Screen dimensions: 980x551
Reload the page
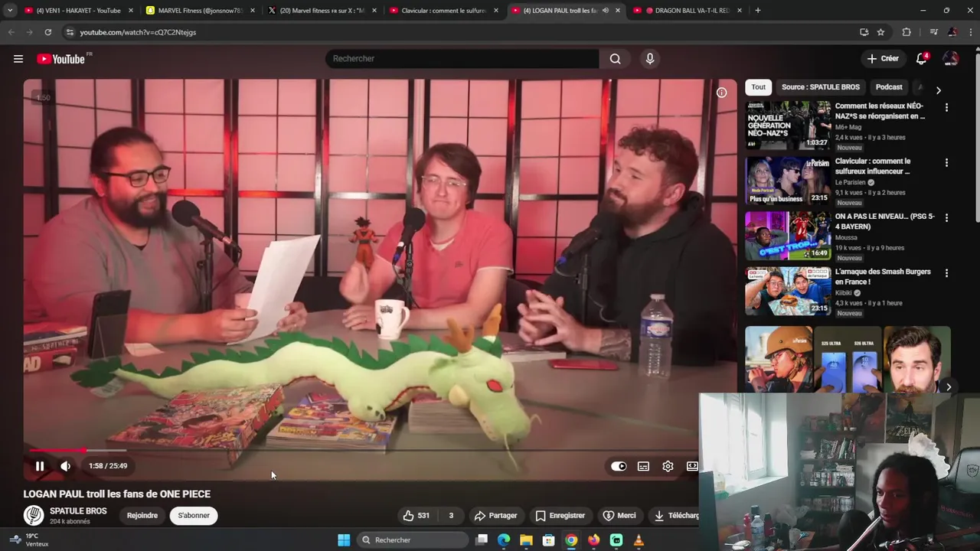pyautogui.click(x=47, y=32)
